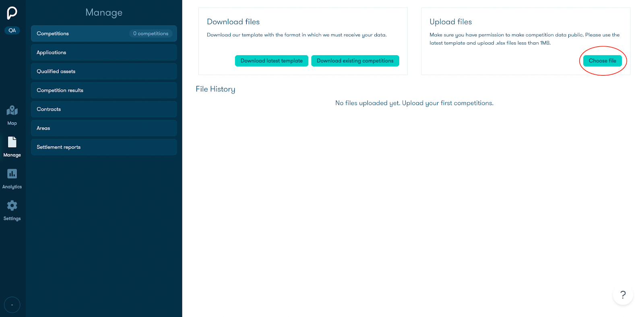644x317 pixels.
Task: Select the Manage document icon
Action: [12, 142]
